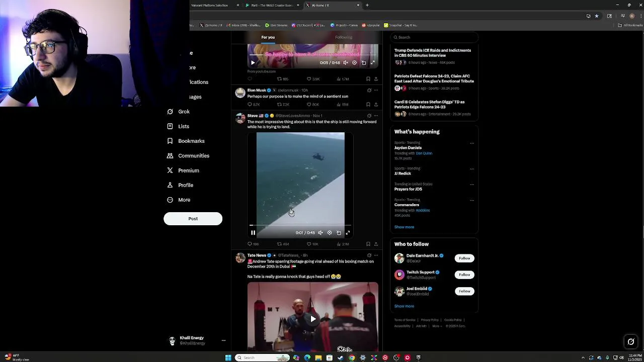Open r/popular bookmark in bookmarks bar
The width and height of the screenshot is (644, 362).
tap(371, 25)
